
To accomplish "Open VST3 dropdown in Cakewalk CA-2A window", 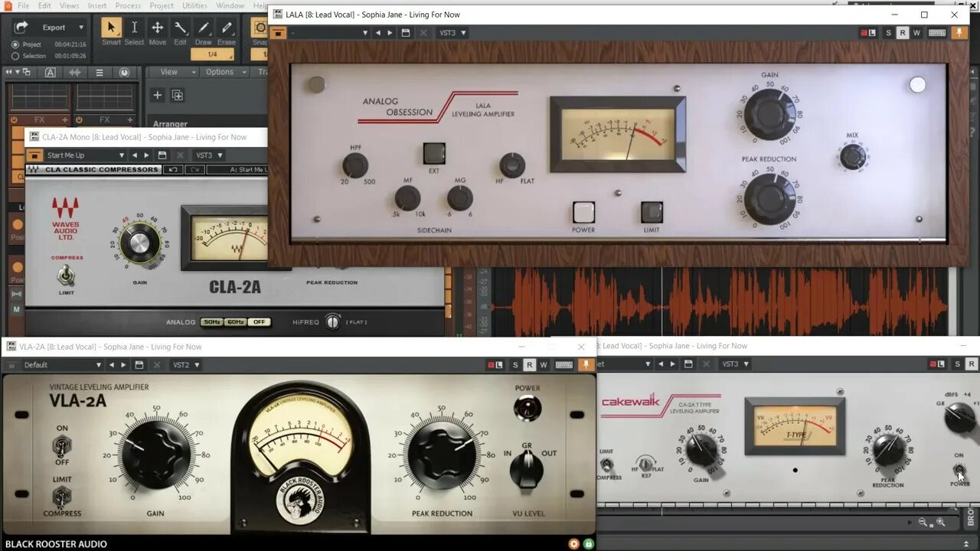I will tap(736, 364).
